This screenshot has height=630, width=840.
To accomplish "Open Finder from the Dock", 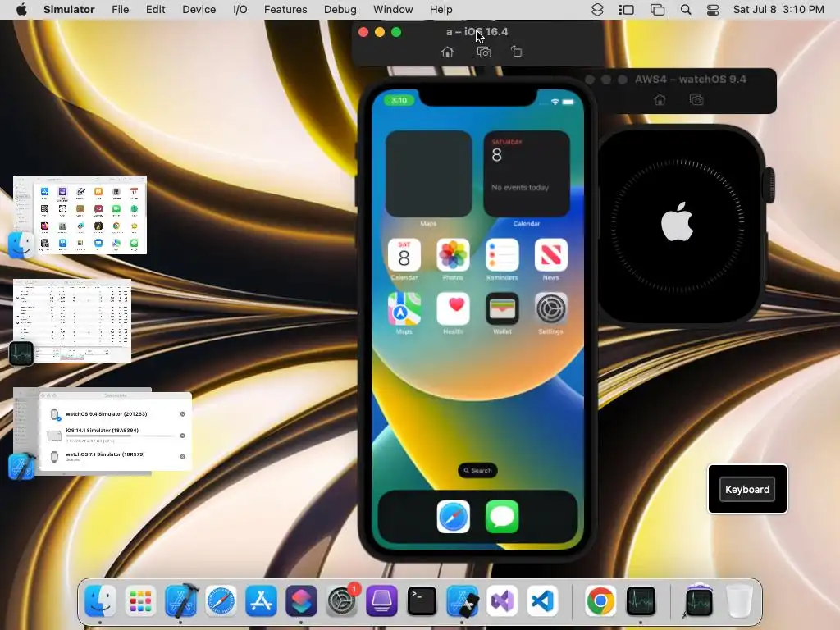I will click(100, 600).
